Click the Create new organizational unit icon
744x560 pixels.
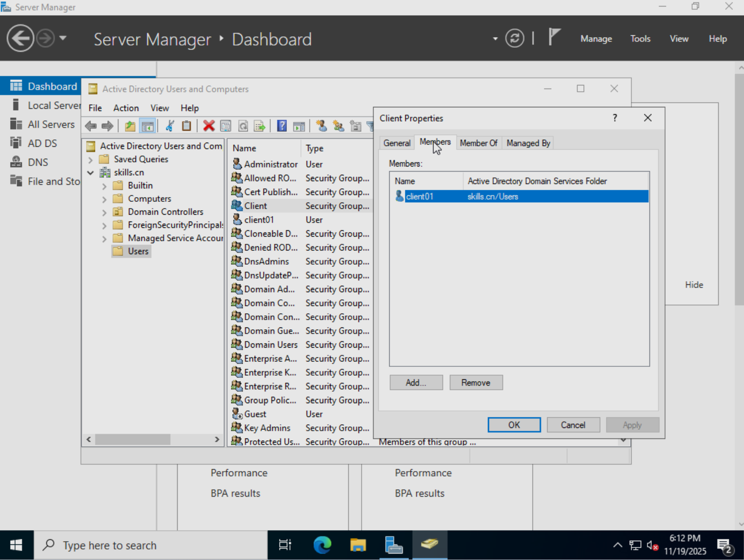[355, 126]
